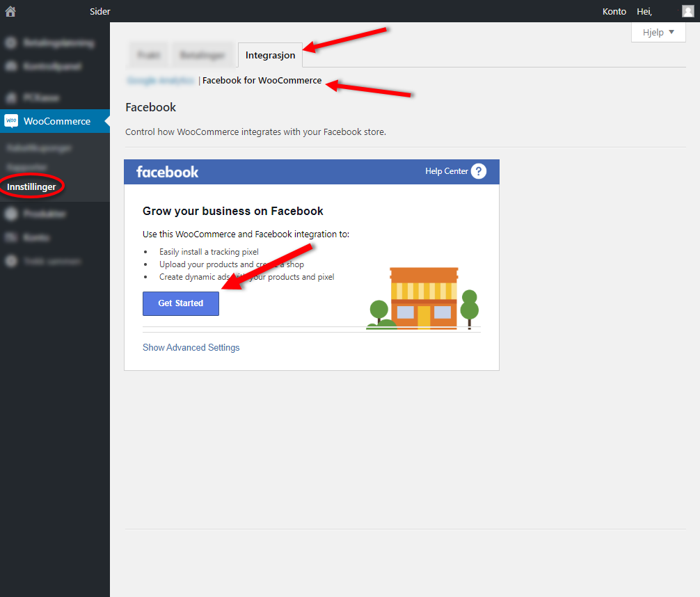
Task: Click the Woo logo icon in sidebar
Action: 11,120
